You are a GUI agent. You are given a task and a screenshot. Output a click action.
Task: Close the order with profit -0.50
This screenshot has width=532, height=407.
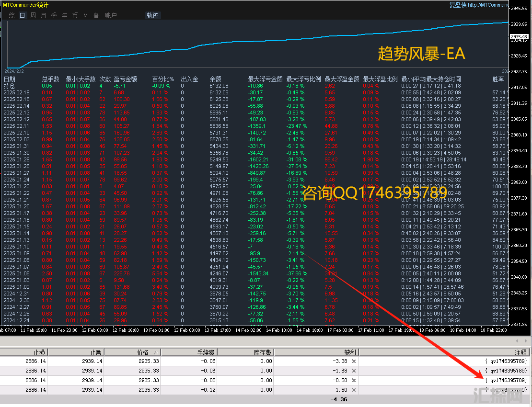pyautogui.click(x=354, y=380)
